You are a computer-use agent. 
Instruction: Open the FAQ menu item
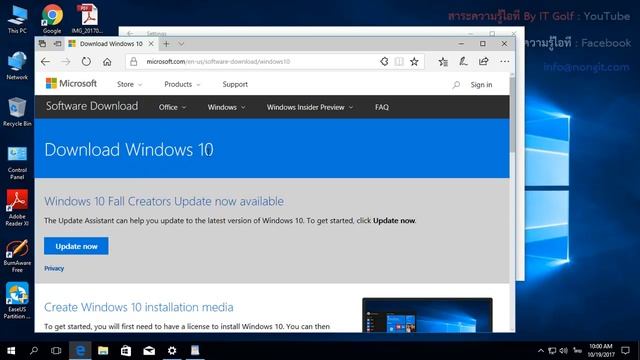tap(382, 107)
